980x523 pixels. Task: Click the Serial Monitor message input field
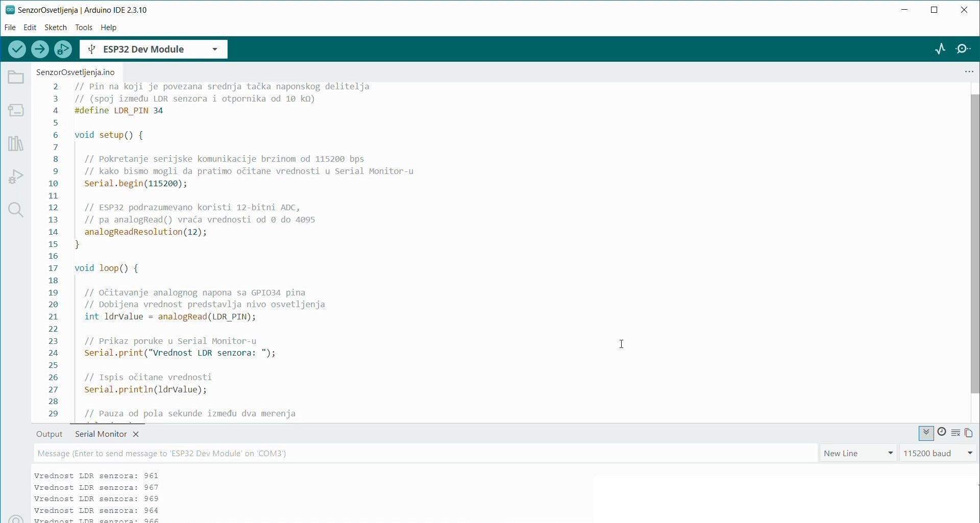(425, 454)
